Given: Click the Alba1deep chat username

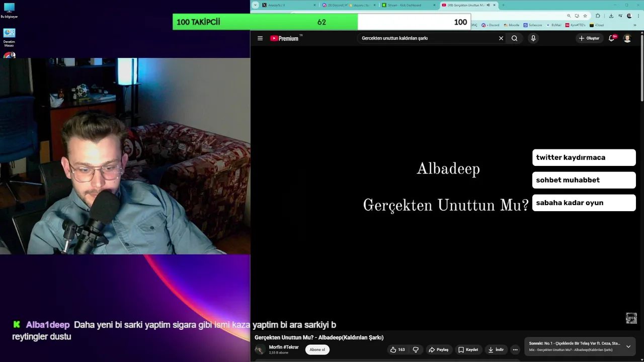Looking at the screenshot, I should click(x=48, y=325).
